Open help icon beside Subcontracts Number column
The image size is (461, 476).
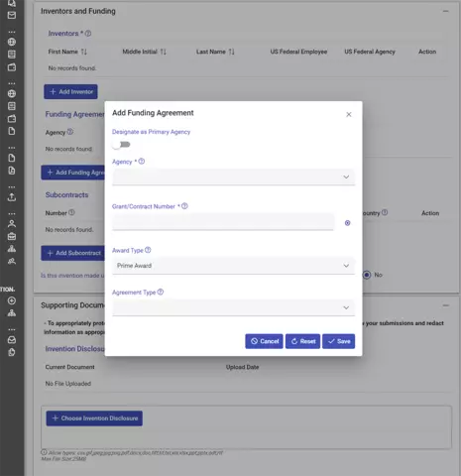(71, 212)
